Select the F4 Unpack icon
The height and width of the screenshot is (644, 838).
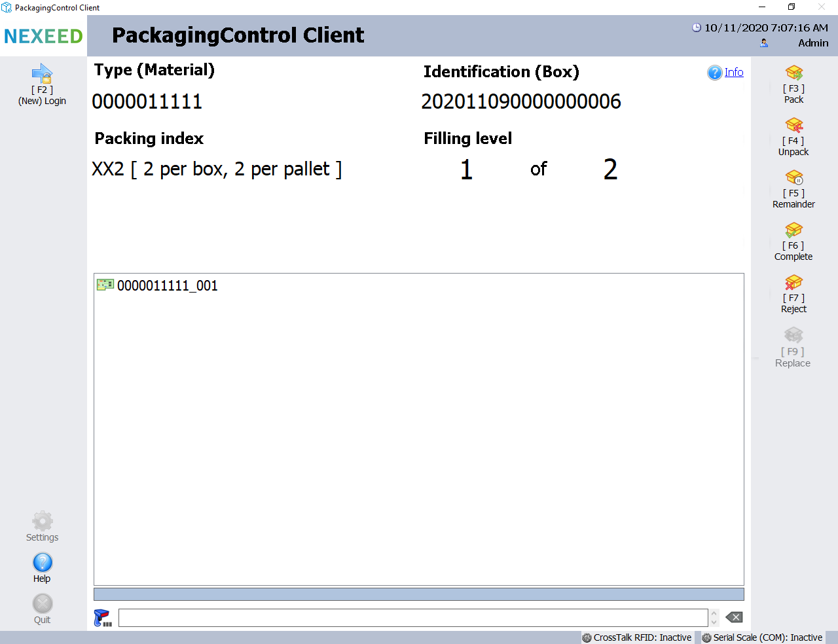coord(793,125)
